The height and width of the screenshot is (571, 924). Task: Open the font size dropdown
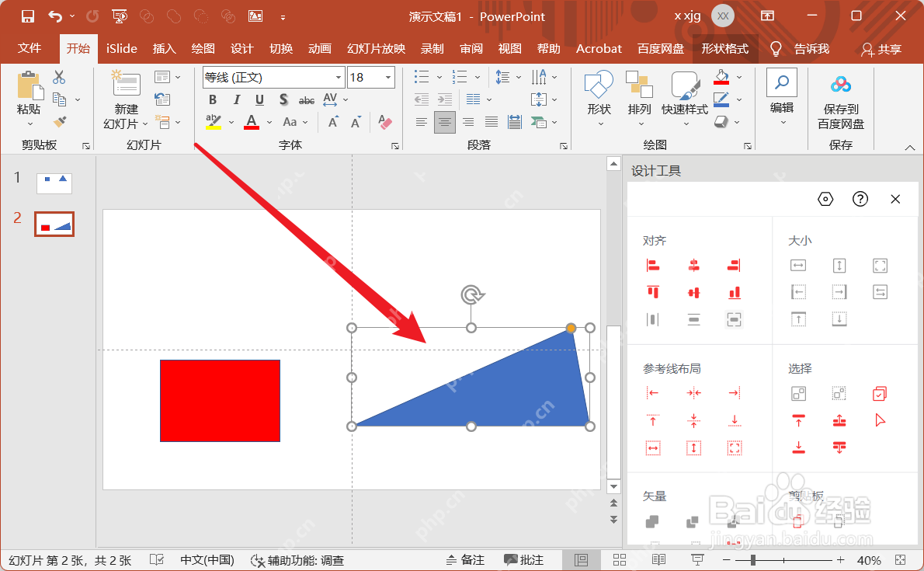pos(388,77)
